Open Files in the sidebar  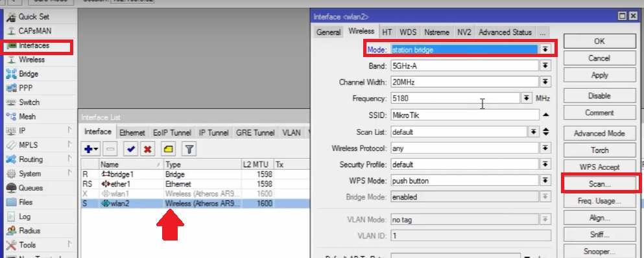25,202
